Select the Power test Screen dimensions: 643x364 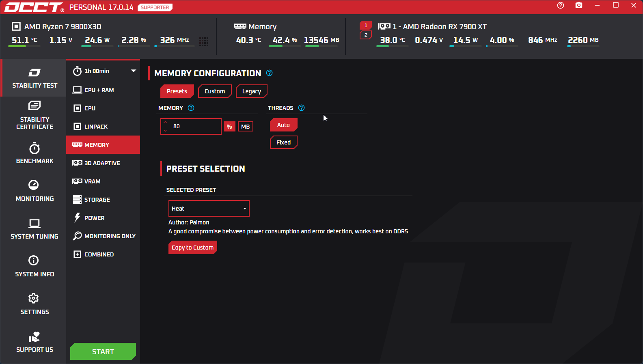point(103,218)
